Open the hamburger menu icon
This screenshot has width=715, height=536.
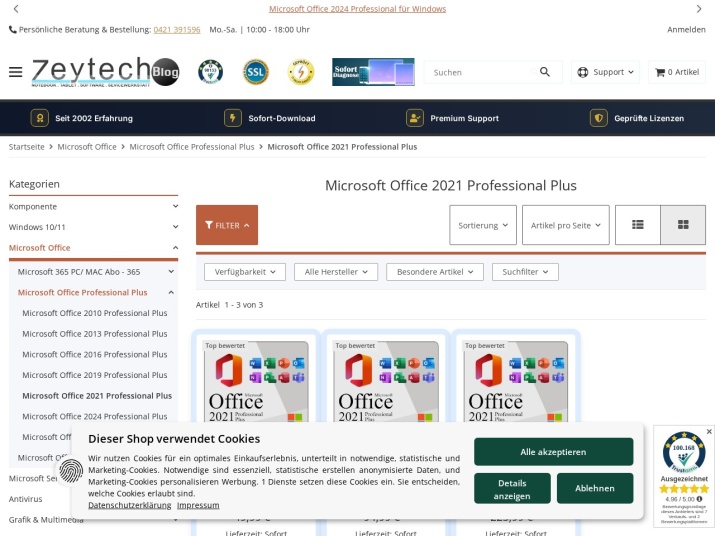click(16, 72)
